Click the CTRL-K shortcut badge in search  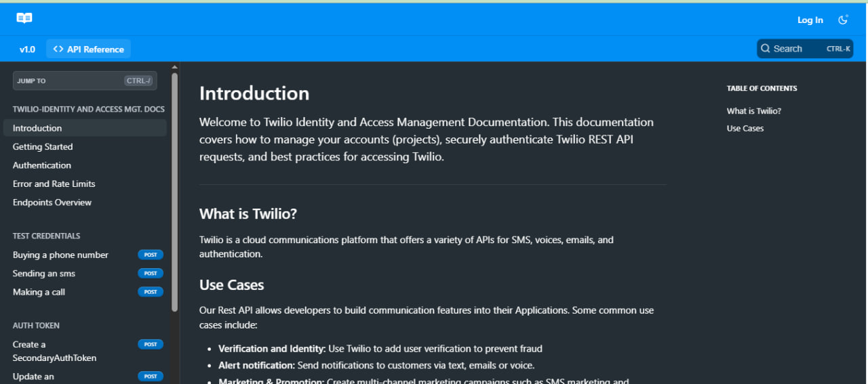[838, 49]
